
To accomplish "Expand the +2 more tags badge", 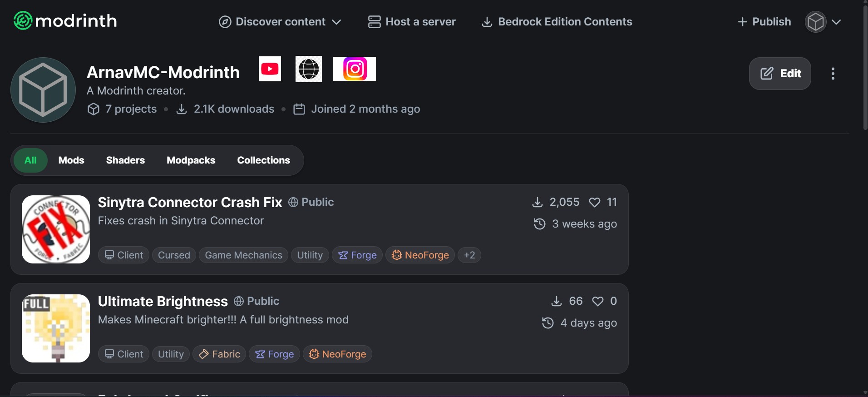I will [469, 255].
